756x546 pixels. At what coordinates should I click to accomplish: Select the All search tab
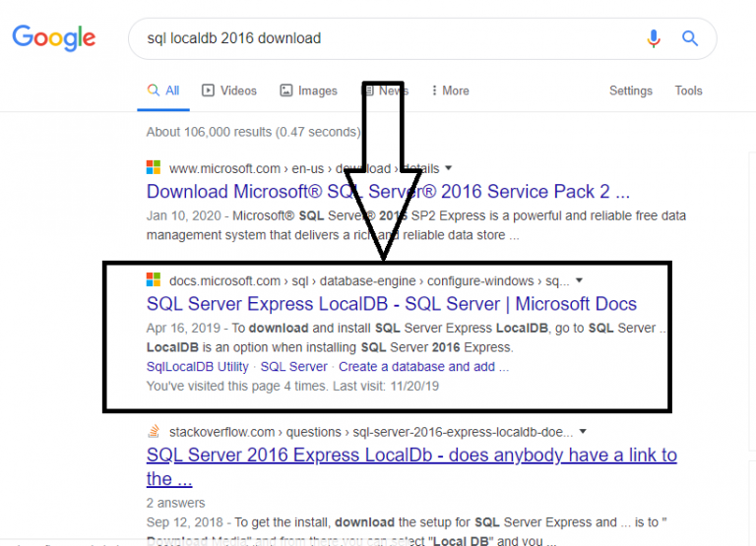[x=163, y=91]
